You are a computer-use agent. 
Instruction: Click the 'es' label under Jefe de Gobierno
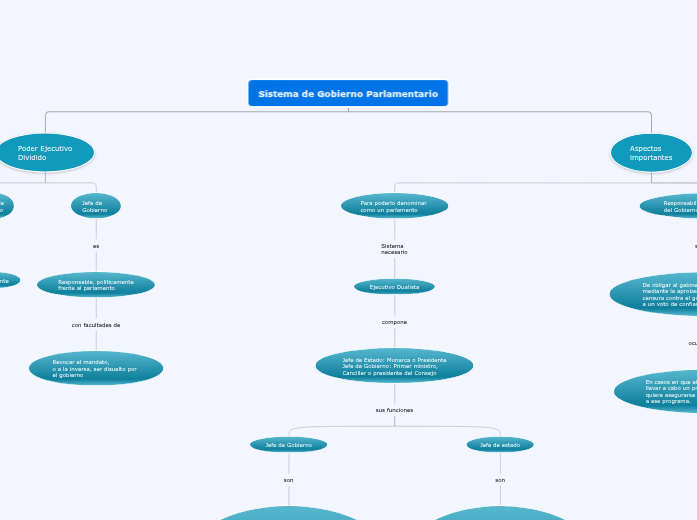pyautogui.click(x=96, y=246)
